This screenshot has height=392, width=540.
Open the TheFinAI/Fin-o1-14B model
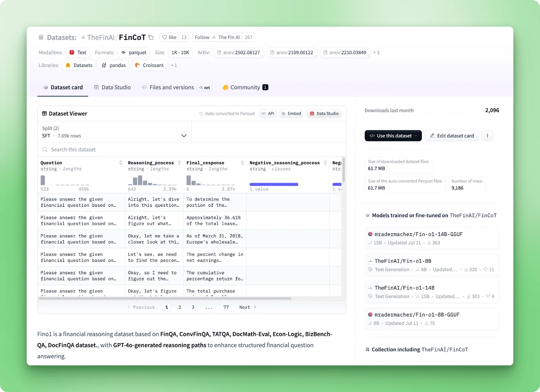(x=432, y=292)
